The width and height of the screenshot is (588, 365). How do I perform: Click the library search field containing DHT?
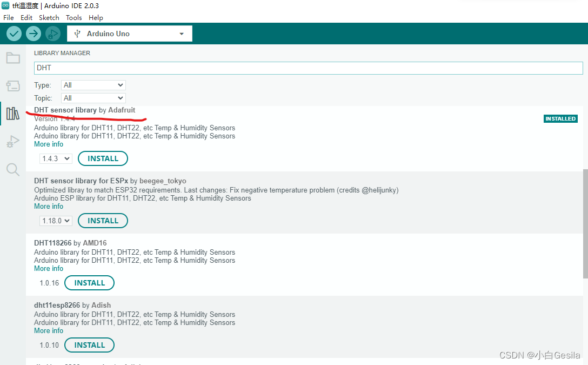(x=308, y=68)
